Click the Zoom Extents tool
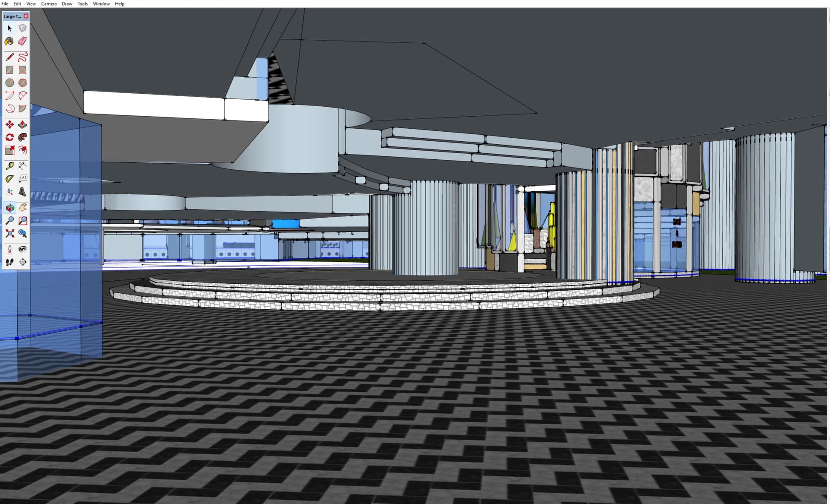 pos(10,234)
